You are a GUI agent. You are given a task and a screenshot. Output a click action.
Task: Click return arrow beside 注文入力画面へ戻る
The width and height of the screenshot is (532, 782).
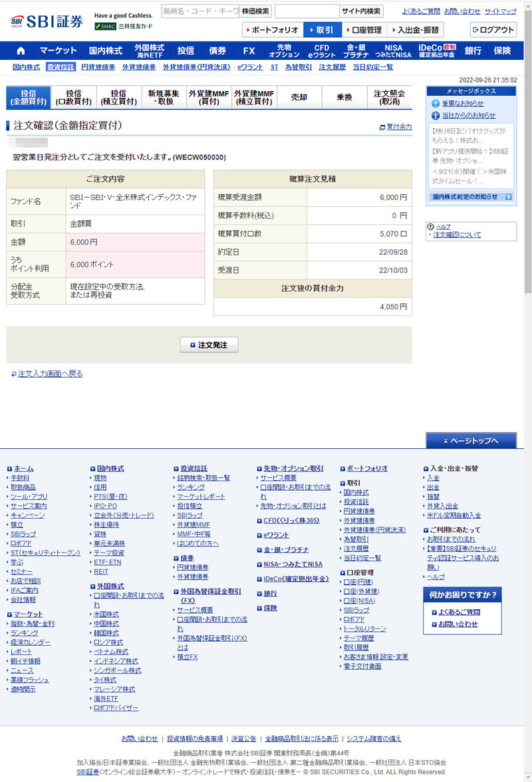click(x=13, y=374)
